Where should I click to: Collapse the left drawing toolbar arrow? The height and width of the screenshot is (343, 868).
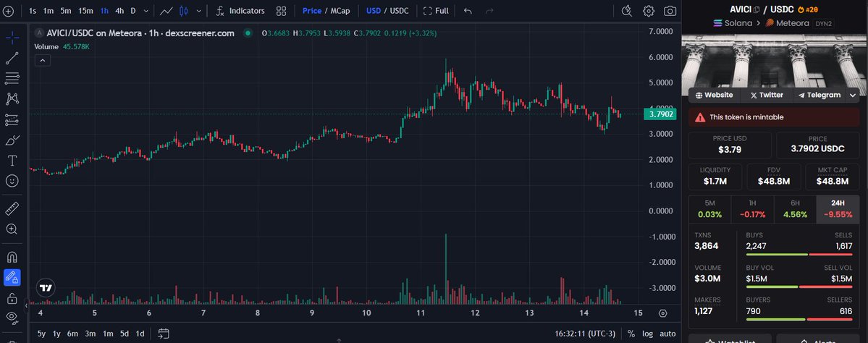click(27, 305)
